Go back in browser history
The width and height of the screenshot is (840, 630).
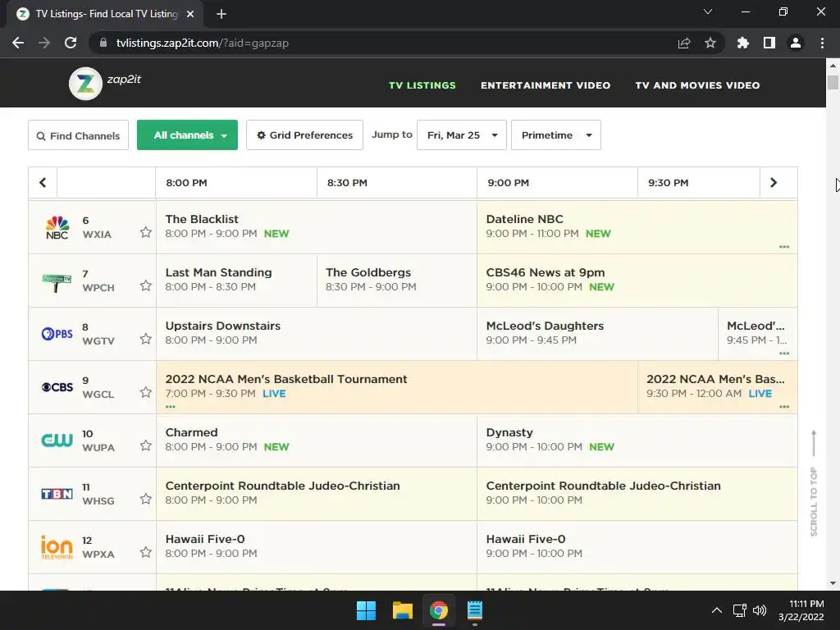click(x=18, y=43)
